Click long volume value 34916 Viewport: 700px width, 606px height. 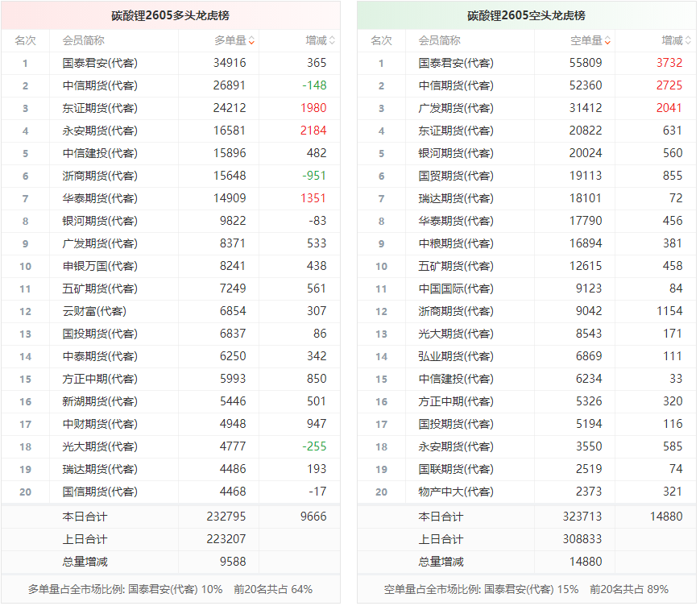(230, 63)
